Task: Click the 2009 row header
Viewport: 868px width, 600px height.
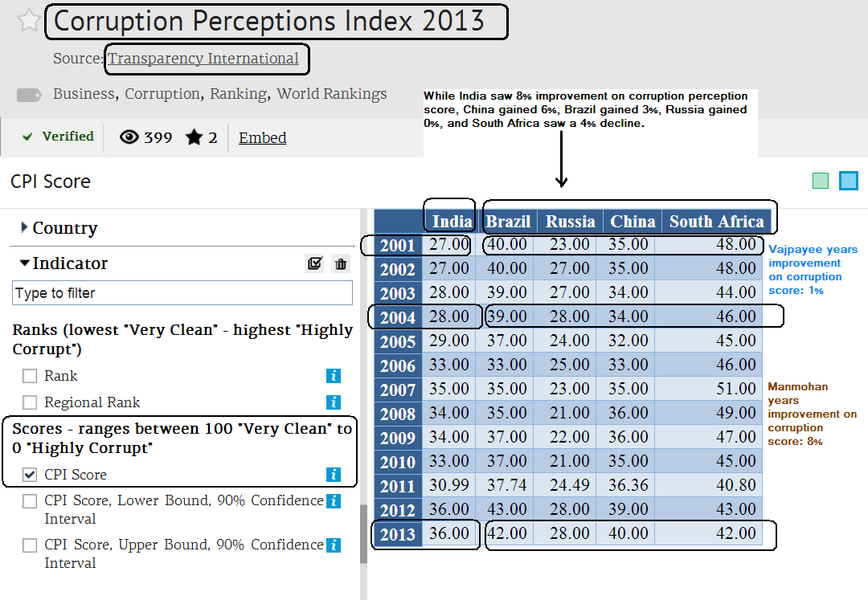Action: tap(398, 438)
